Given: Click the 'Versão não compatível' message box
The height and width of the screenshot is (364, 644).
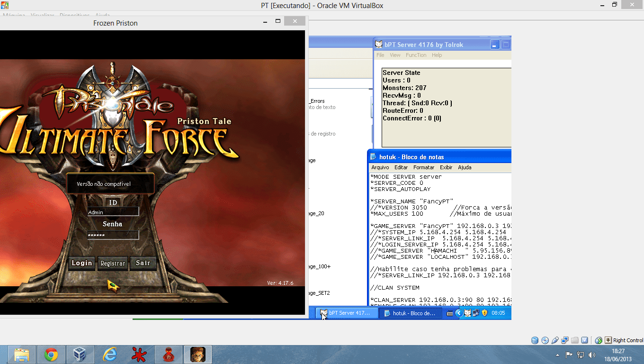Looking at the screenshot, I should [x=110, y=183].
